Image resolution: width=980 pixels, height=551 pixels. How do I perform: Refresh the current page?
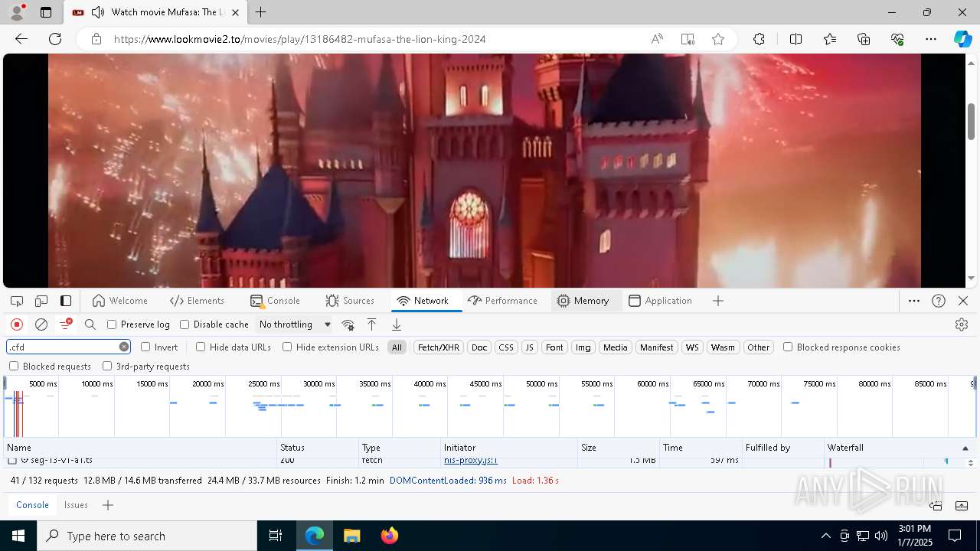pyautogui.click(x=55, y=39)
